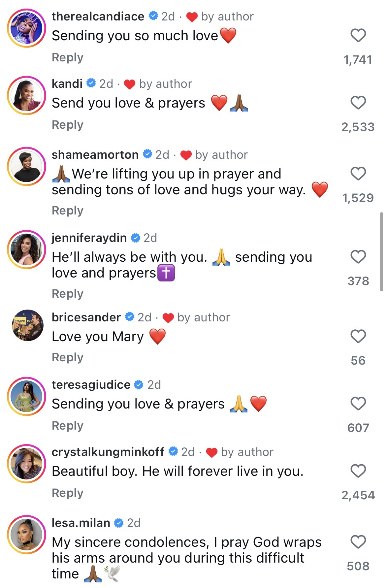Screen dimensions: 386x588
Task: Like therealcandiace's comment with the heart
Action: pyautogui.click(x=358, y=35)
